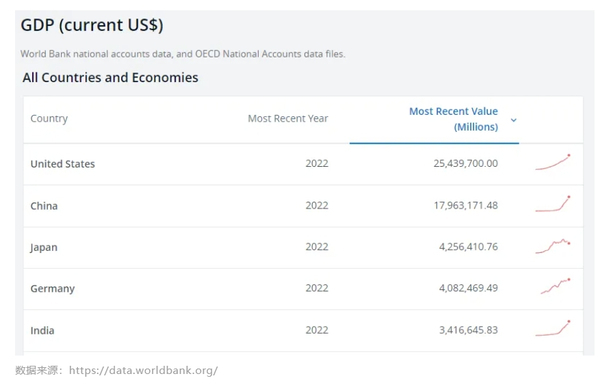The height and width of the screenshot is (387, 600).
Task: Open the Japan country link
Action: [44, 247]
